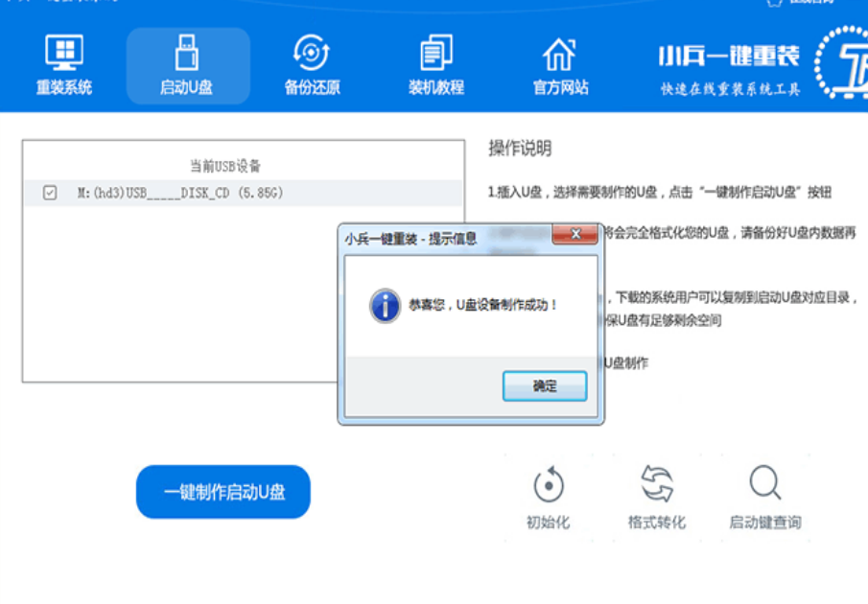Switch to the 备份还原 tab label
The image size is (868, 604).
(x=312, y=88)
